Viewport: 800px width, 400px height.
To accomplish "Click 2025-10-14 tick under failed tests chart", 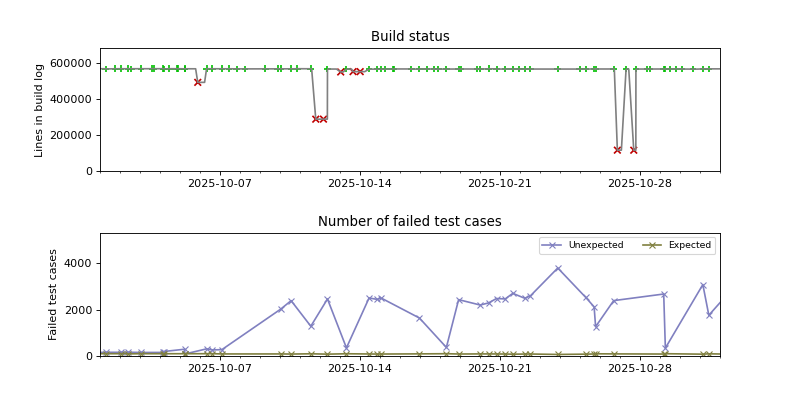I will 360,369.
